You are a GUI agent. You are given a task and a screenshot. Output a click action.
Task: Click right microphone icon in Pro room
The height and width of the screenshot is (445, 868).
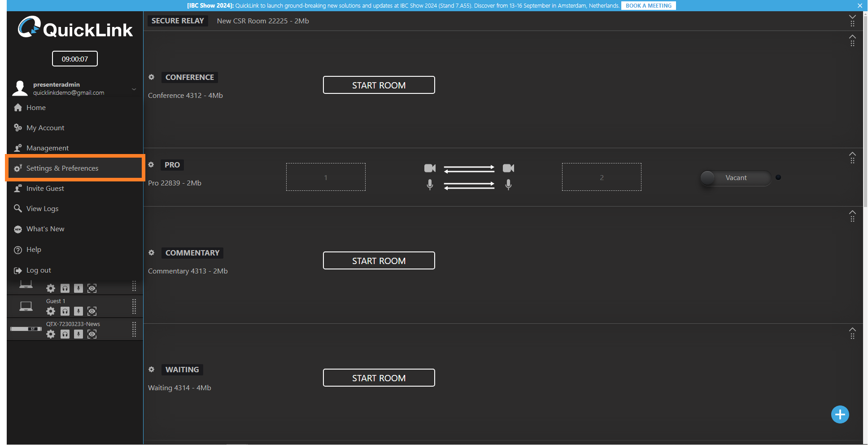coord(508,185)
